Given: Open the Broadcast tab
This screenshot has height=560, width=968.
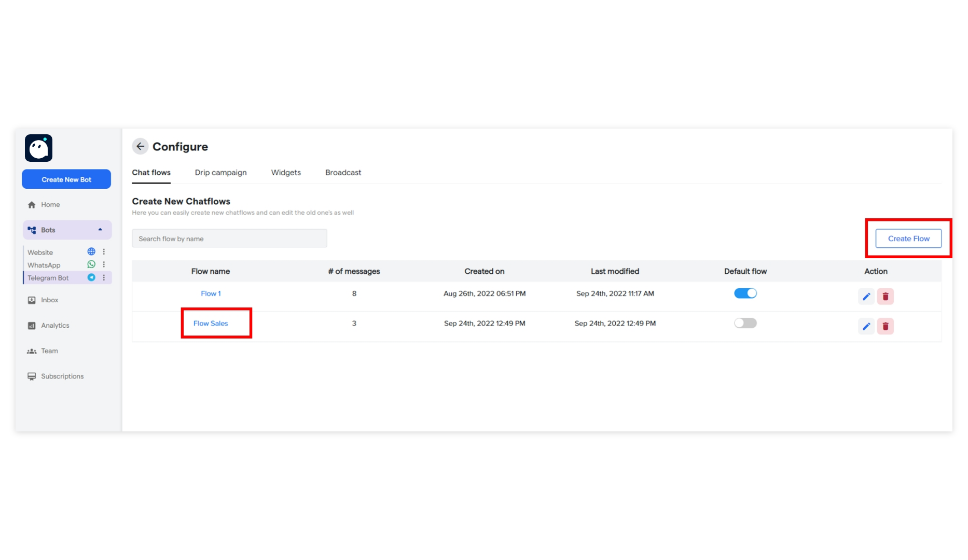Looking at the screenshot, I should [x=343, y=173].
